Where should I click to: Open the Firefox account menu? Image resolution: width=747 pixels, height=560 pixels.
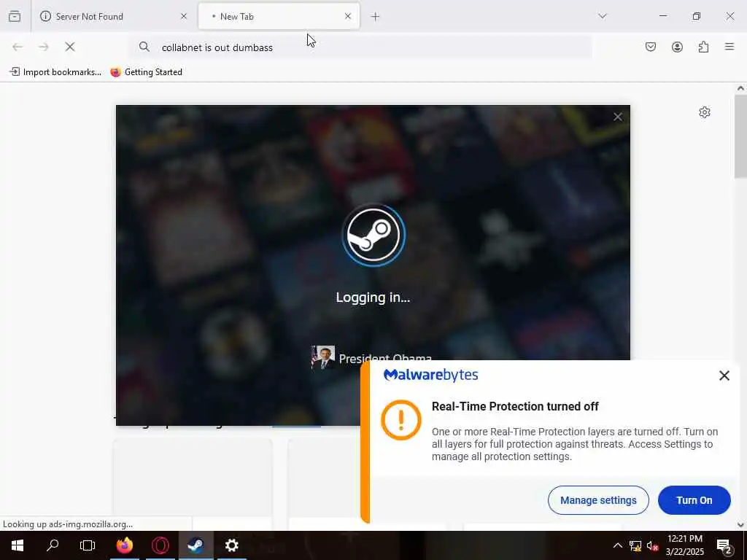point(677,47)
